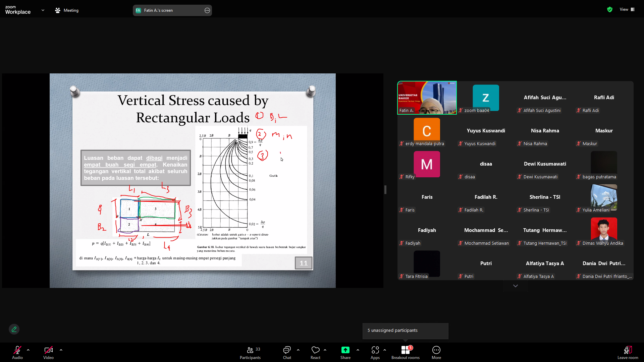
Task: Select Rifky's pink M avatar
Action: [427, 164]
